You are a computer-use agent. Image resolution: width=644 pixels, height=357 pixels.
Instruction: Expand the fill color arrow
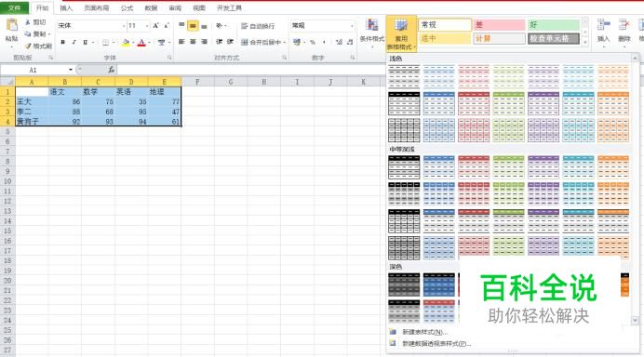pos(133,42)
